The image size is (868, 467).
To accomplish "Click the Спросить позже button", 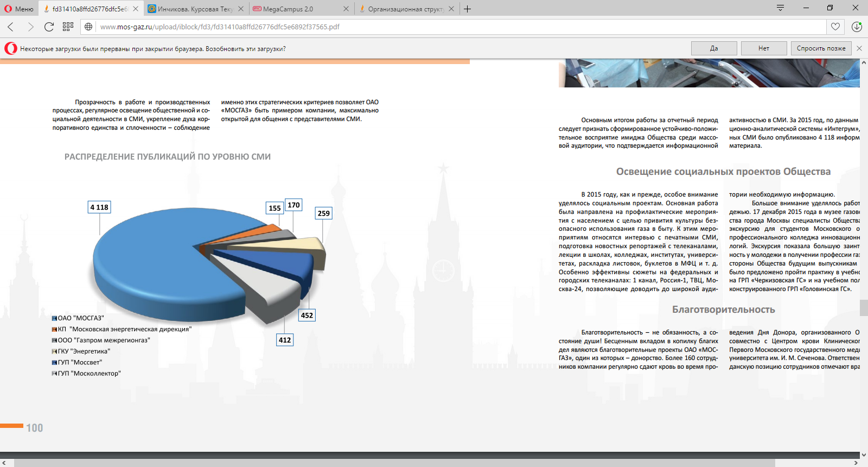I will pos(821,48).
